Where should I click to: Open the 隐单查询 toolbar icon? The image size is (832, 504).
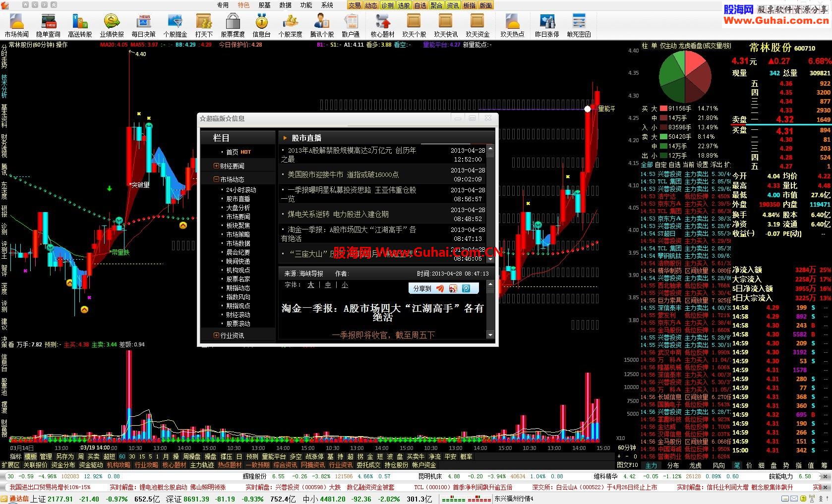point(48,26)
